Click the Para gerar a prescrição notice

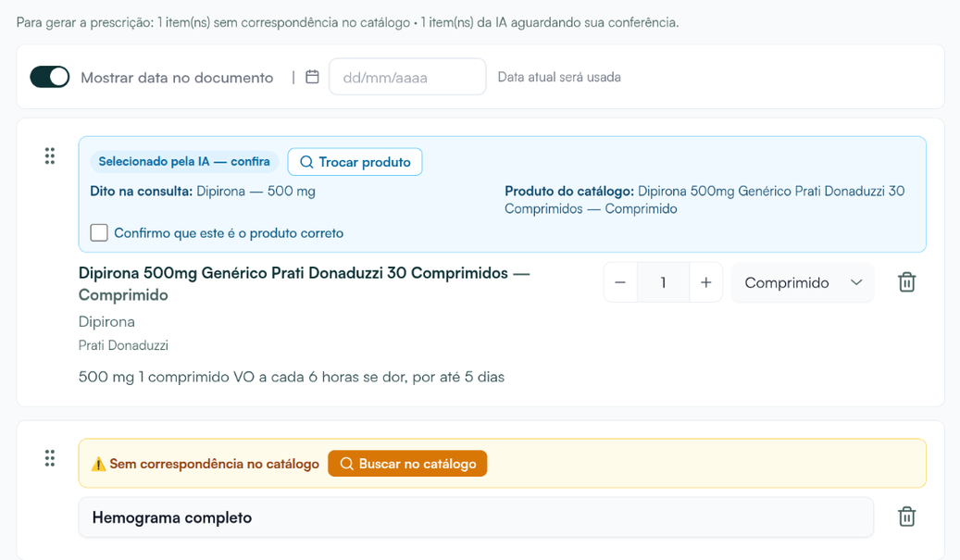click(348, 22)
